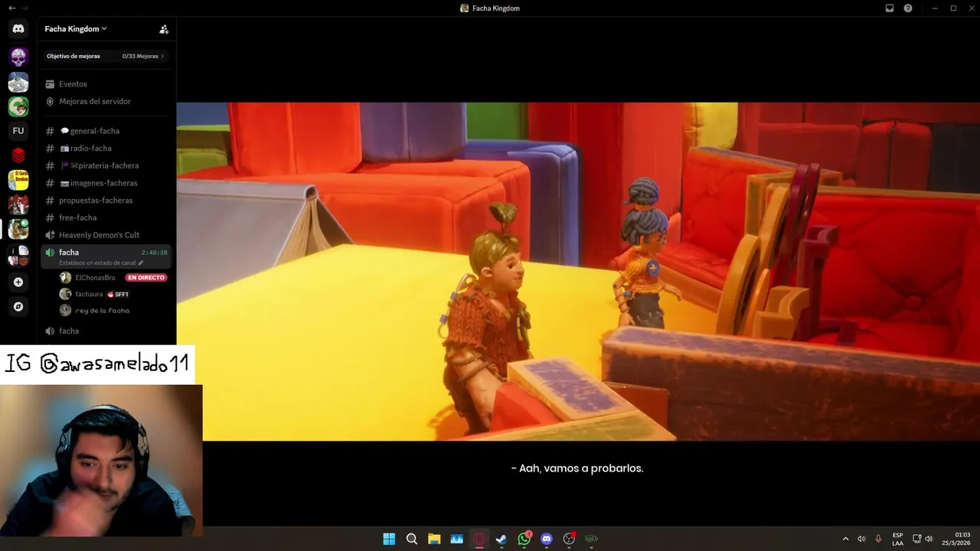The width and height of the screenshot is (980, 551).
Task: Open the purple skull server icon
Action: pos(18,57)
